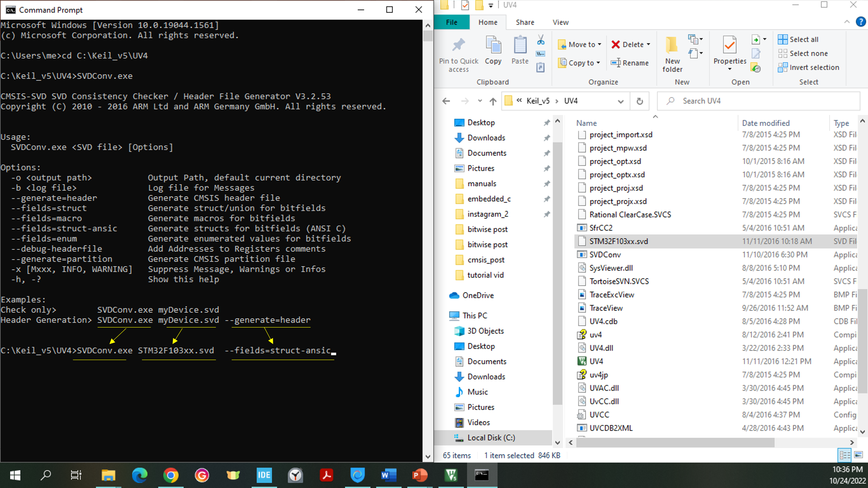
Task: Click the Copy ribbon icon
Action: 493,45
